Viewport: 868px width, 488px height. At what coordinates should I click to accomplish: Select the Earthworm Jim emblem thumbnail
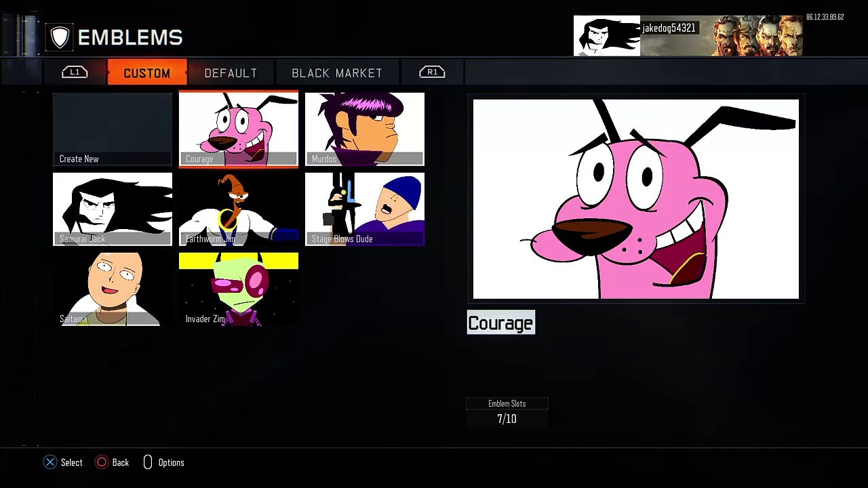pos(239,209)
